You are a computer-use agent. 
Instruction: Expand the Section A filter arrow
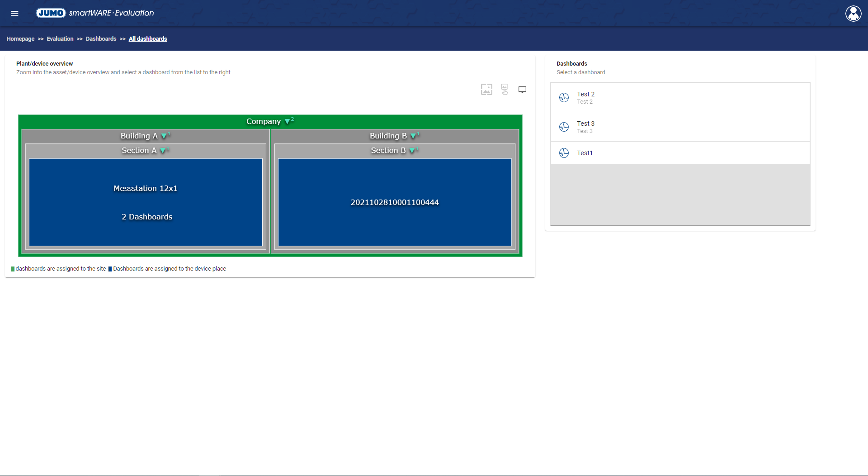tap(163, 151)
